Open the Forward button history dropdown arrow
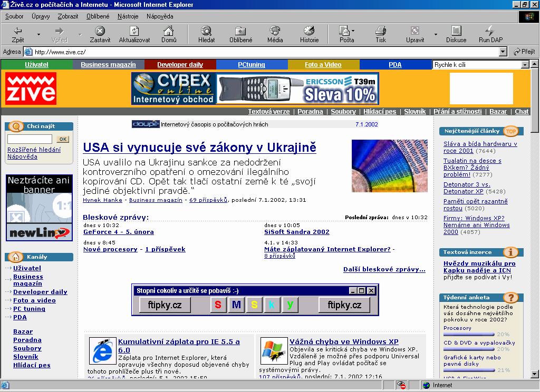This screenshot has width=540, height=392. [80, 34]
